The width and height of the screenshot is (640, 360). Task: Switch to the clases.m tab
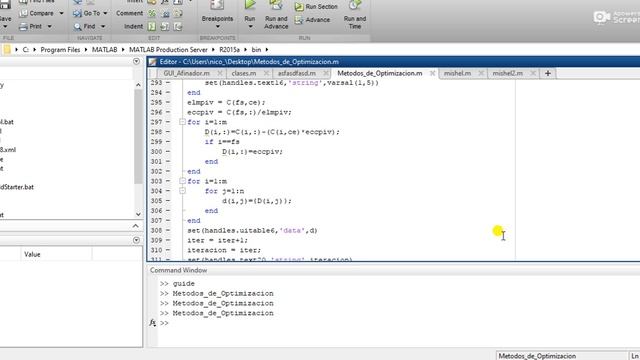point(244,73)
